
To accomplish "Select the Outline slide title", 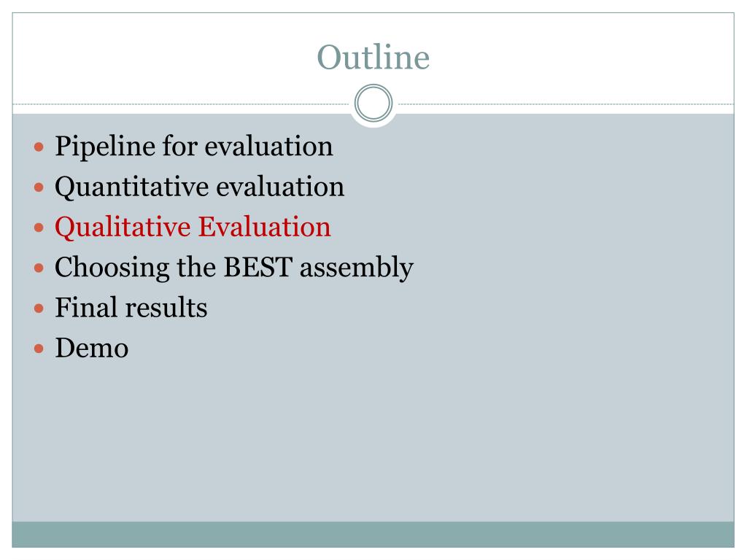I will click(373, 57).
